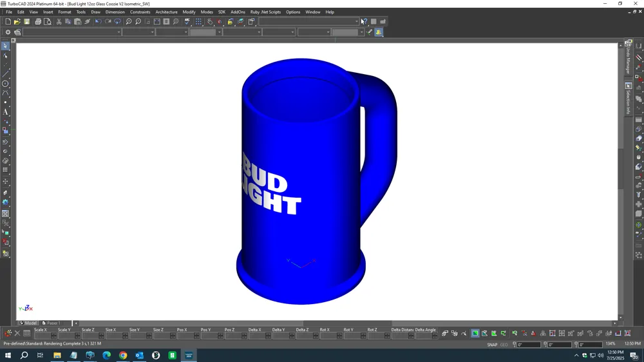
Task: Open the third property toolbar dropdown
Action: click(x=172, y=32)
